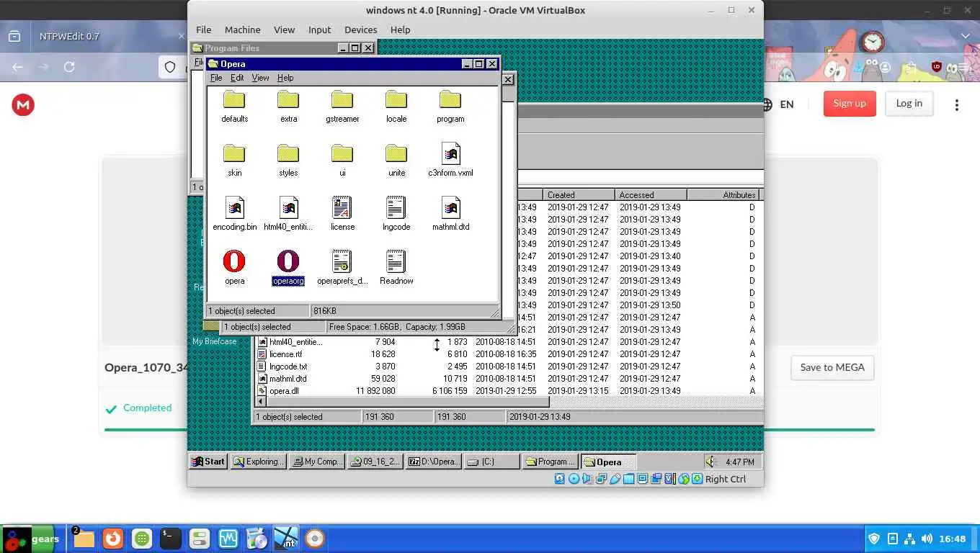Select the operaprefs_d... file icon
Image resolution: width=980 pixels, height=553 pixels.
[x=342, y=261]
